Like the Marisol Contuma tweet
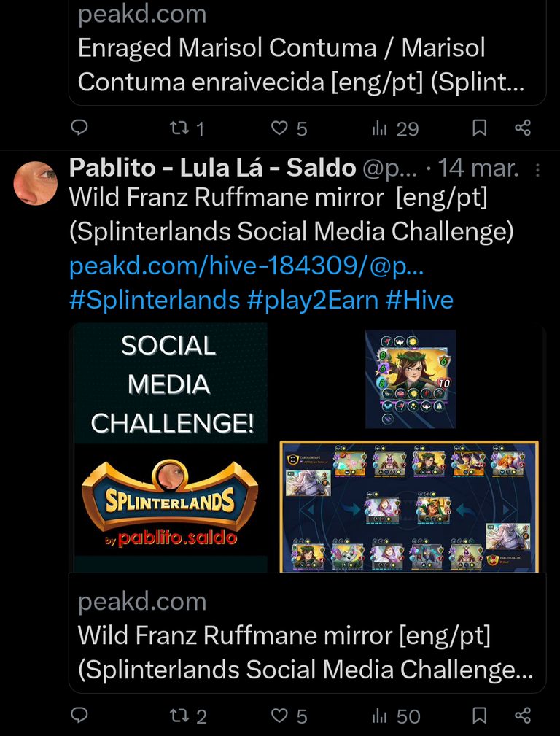 pos(289,128)
